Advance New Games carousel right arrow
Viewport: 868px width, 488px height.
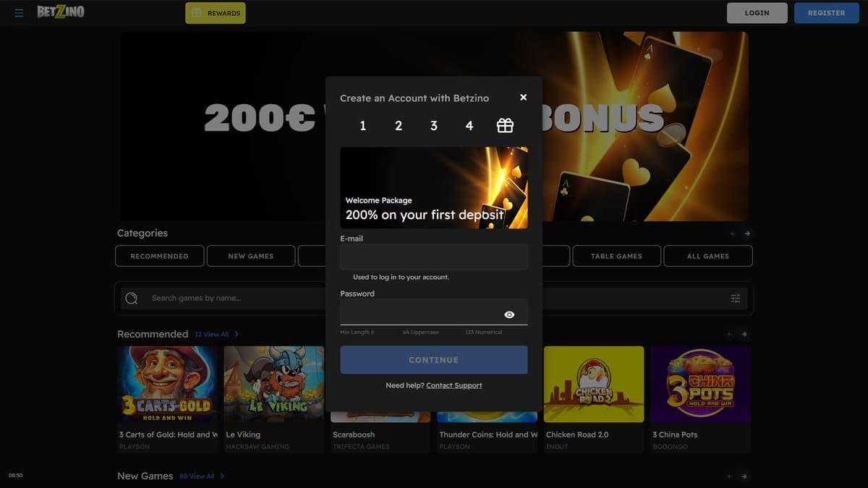[x=744, y=476]
